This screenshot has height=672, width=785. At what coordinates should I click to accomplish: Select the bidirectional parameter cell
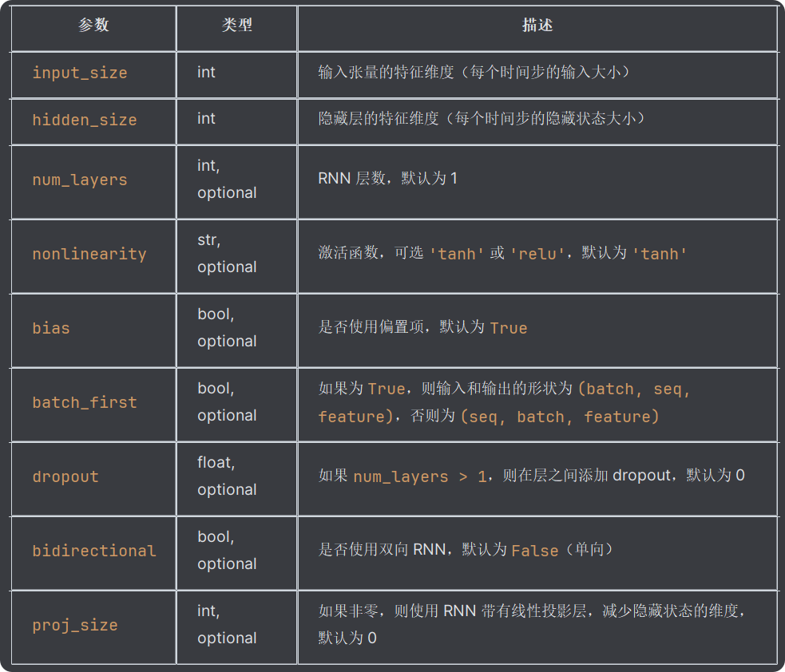pyautogui.click(x=93, y=553)
